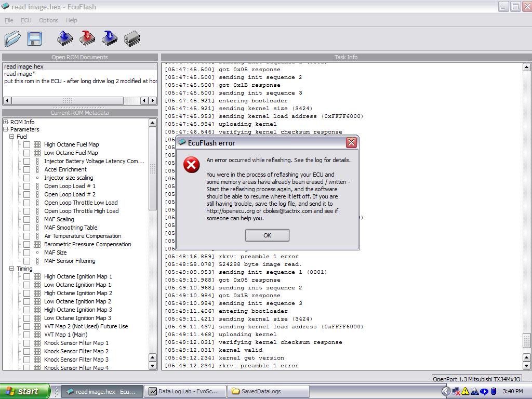Select the read image* ROM document
Viewport: 532px width, 399px height.
pyautogui.click(x=80, y=74)
